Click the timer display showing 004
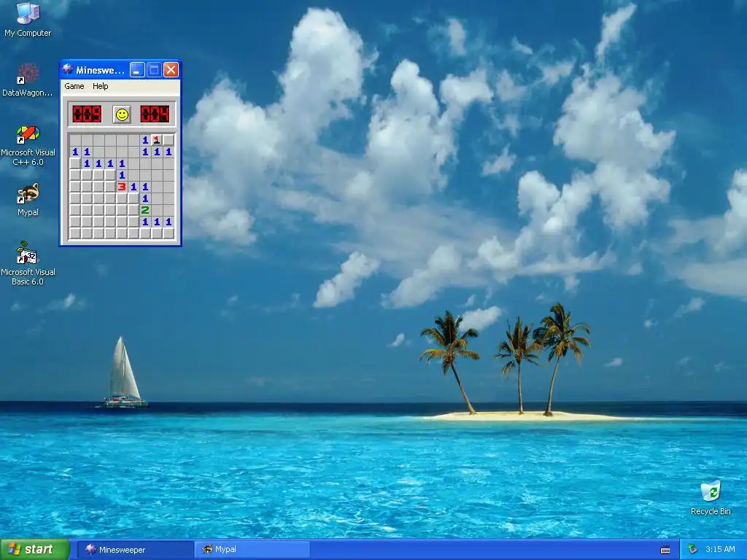The image size is (747, 560). 155,114
